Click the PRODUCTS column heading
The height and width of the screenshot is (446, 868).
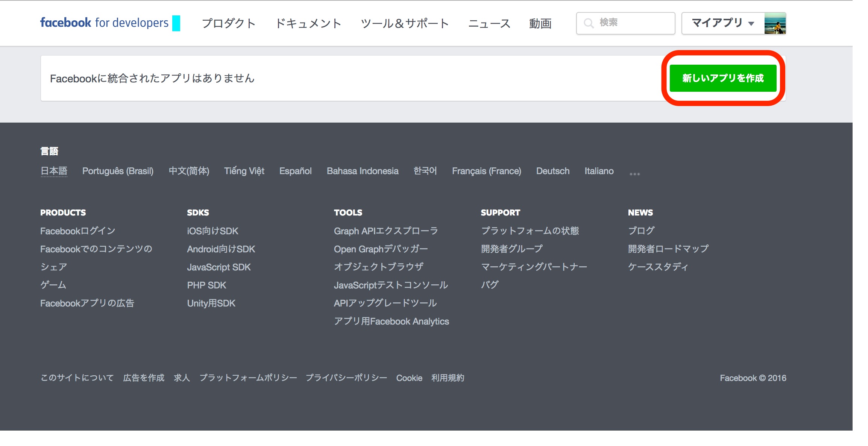(63, 212)
